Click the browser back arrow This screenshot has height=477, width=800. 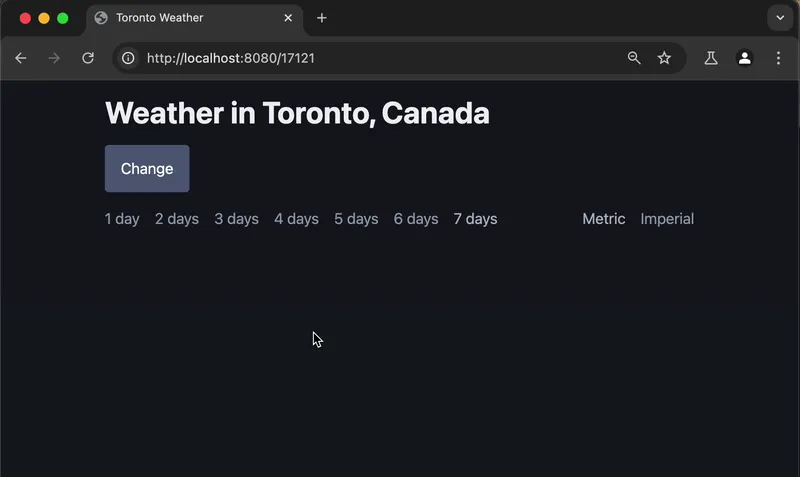(x=21, y=58)
